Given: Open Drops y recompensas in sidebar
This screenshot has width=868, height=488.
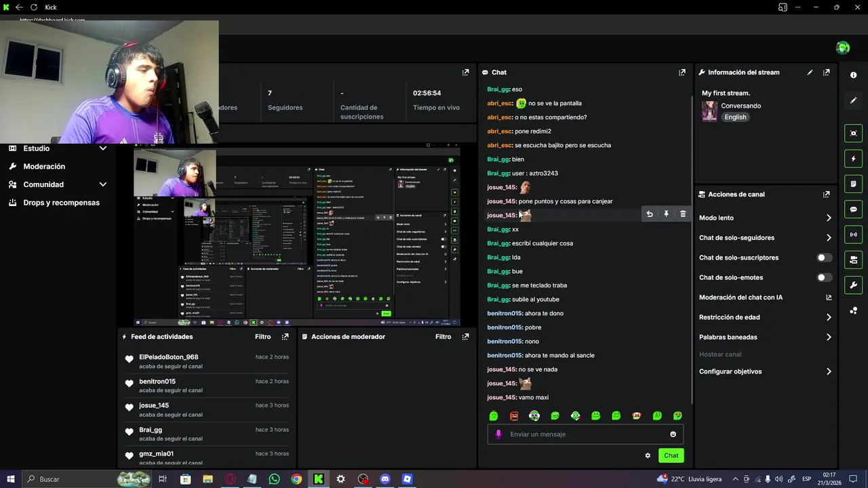Looking at the screenshot, I should 61,203.
